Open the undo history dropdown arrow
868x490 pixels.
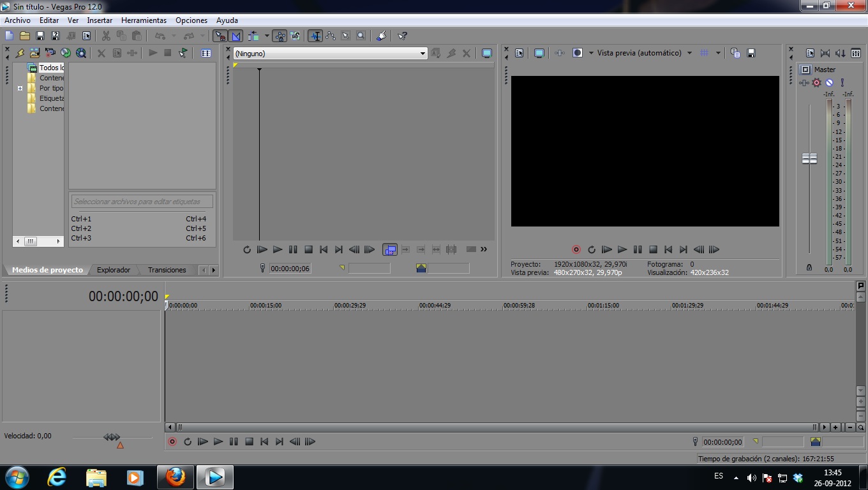(174, 36)
